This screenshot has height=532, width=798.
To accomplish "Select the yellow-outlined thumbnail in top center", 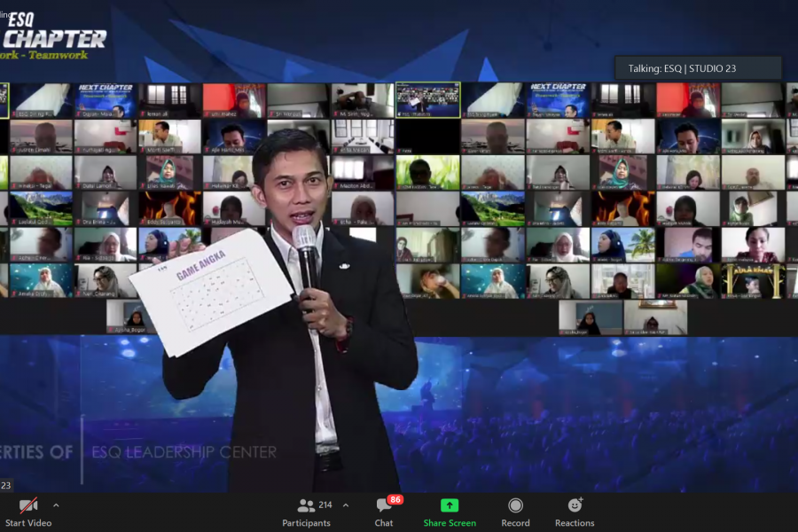I will coord(427,100).
